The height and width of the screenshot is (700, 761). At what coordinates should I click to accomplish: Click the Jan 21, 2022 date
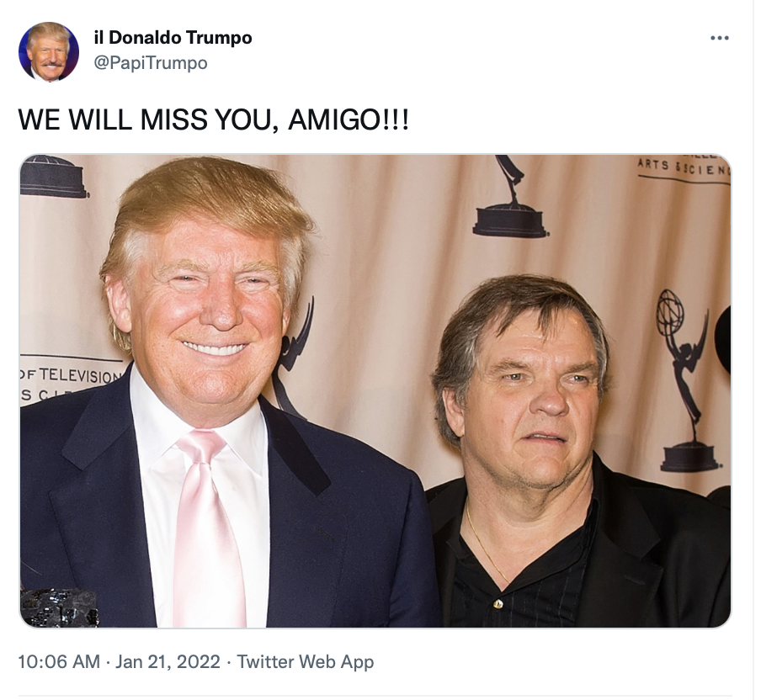point(168,661)
